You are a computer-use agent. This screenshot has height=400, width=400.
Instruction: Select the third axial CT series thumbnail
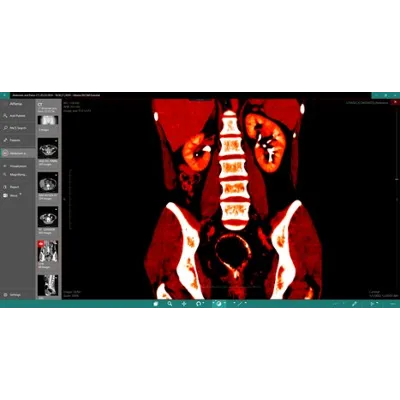(48, 183)
